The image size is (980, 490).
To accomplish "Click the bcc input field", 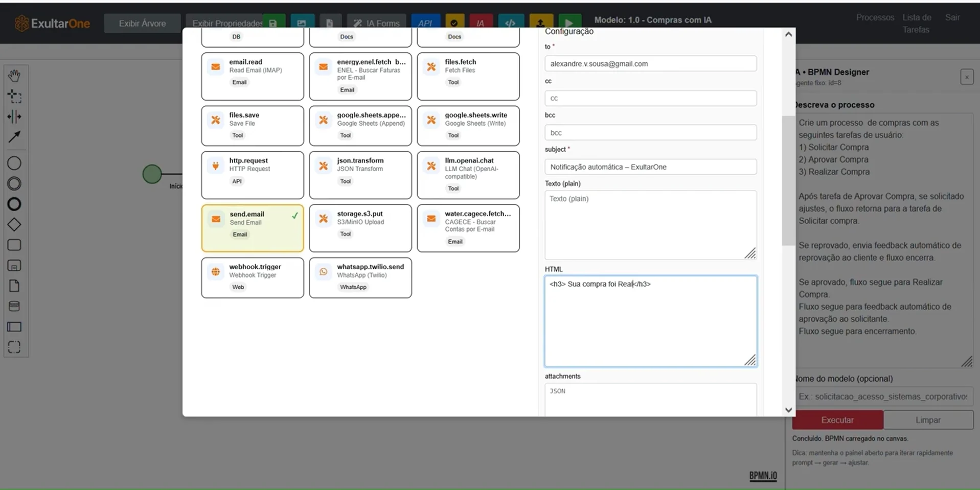I will 650,132.
